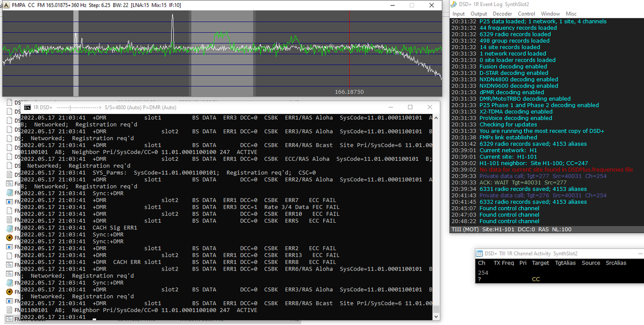Image resolution: width=644 pixels, height=325 pixels.
Task: Click the Ch column header in Channel Activity
Action: (481, 263)
